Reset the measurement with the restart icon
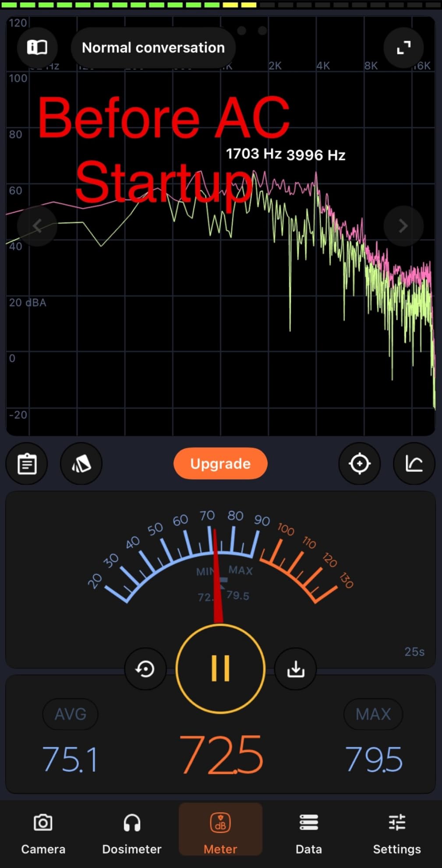The height and width of the screenshot is (868, 442). pos(145,669)
